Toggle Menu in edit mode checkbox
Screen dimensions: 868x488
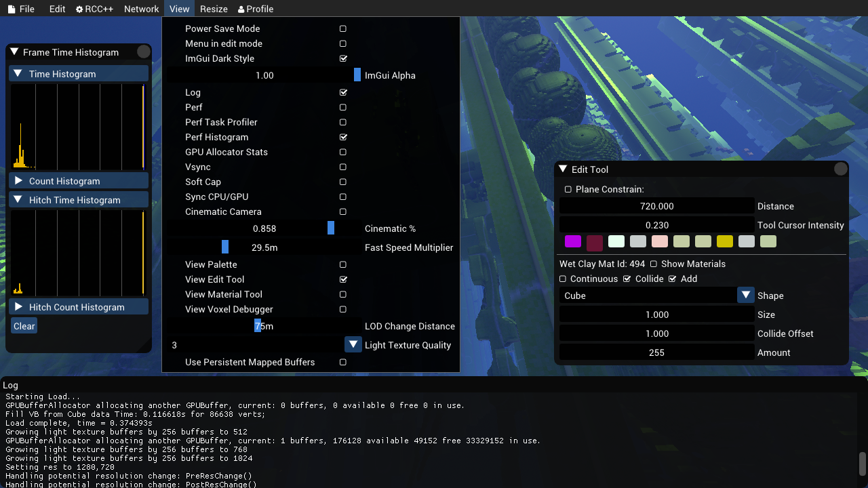(x=343, y=44)
